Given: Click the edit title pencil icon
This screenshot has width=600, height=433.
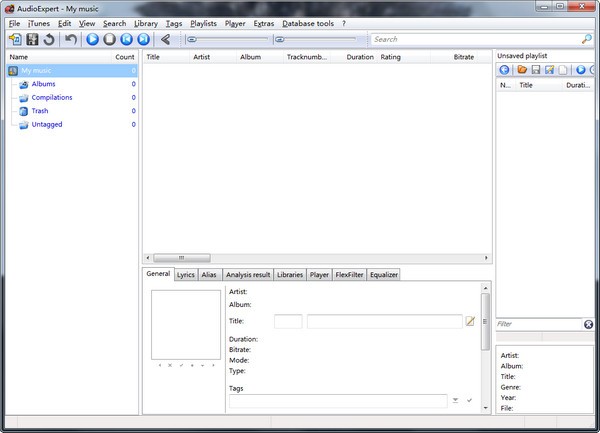Looking at the screenshot, I should click(471, 321).
